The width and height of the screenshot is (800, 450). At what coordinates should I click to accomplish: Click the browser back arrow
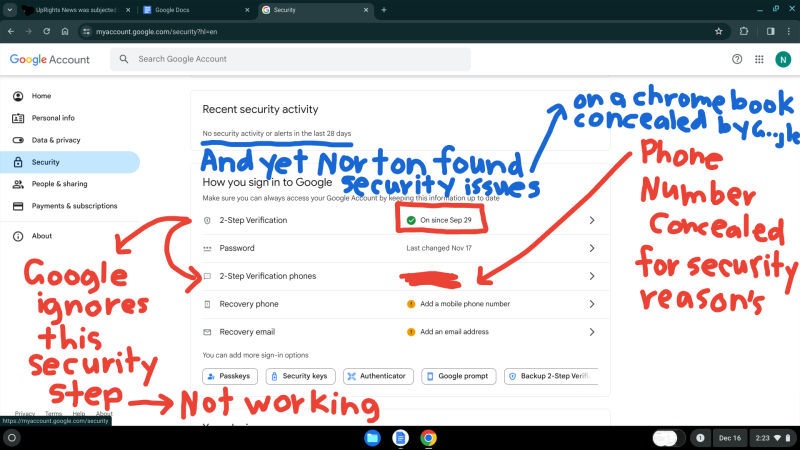pyautogui.click(x=11, y=32)
